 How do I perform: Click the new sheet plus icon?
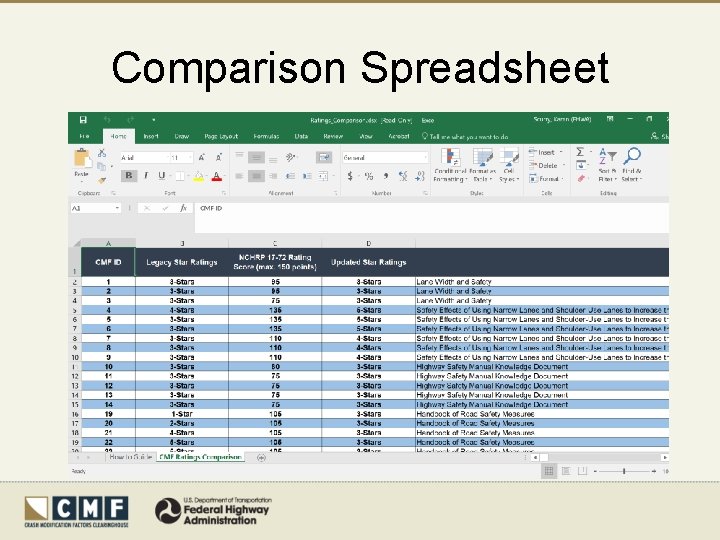click(x=261, y=457)
